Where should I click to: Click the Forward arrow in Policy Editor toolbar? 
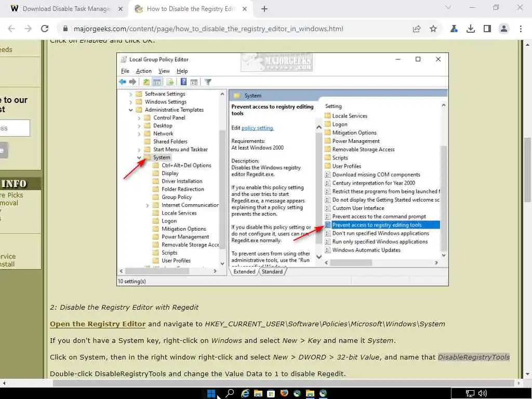[x=132, y=82]
